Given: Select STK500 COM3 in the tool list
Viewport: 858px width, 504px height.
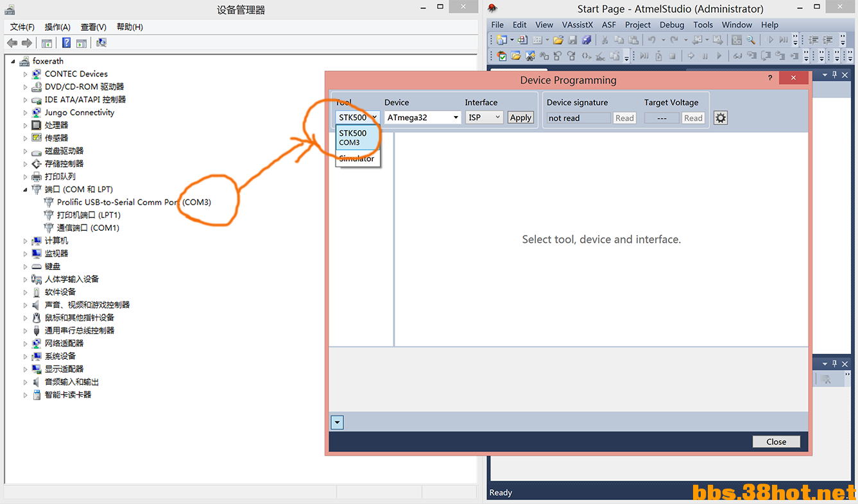Looking at the screenshot, I should pyautogui.click(x=358, y=138).
